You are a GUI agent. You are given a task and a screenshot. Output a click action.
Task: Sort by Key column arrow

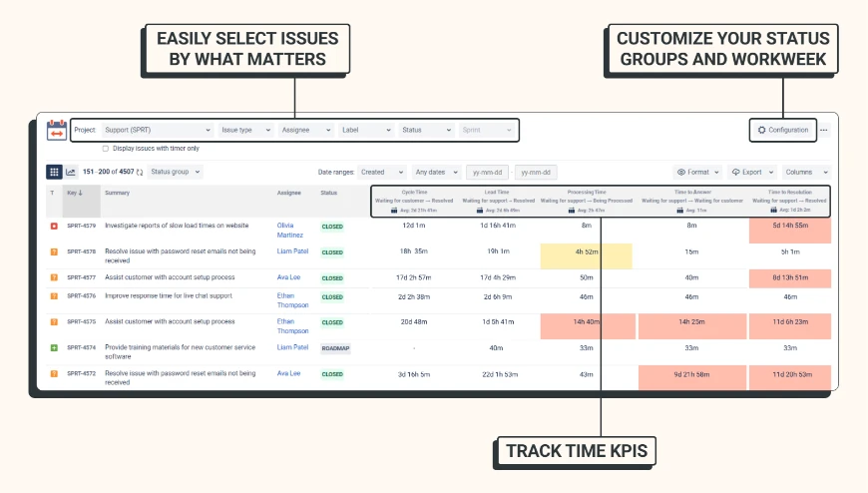point(80,193)
